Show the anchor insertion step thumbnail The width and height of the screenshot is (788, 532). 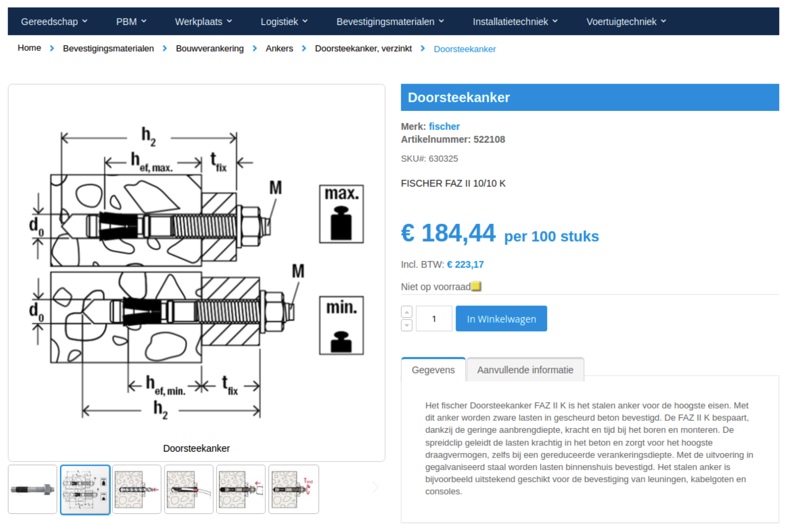point(241,489)
